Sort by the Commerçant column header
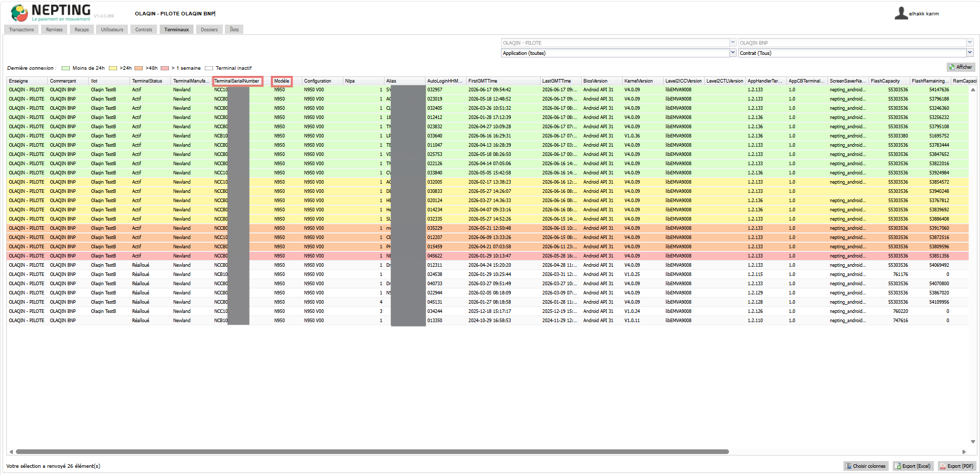Viewport: 980px width, 475px height. click(68, 81)
